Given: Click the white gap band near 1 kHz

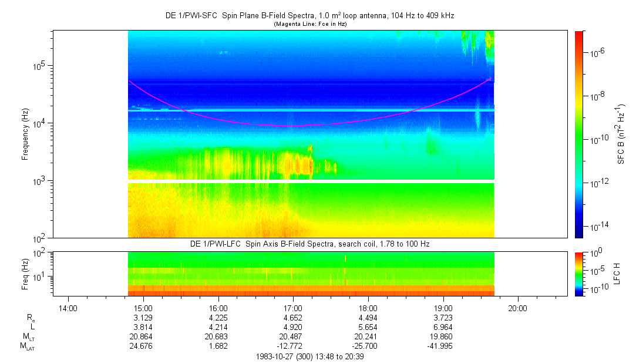Looking at the screenshot, I should tap(311, 181).
